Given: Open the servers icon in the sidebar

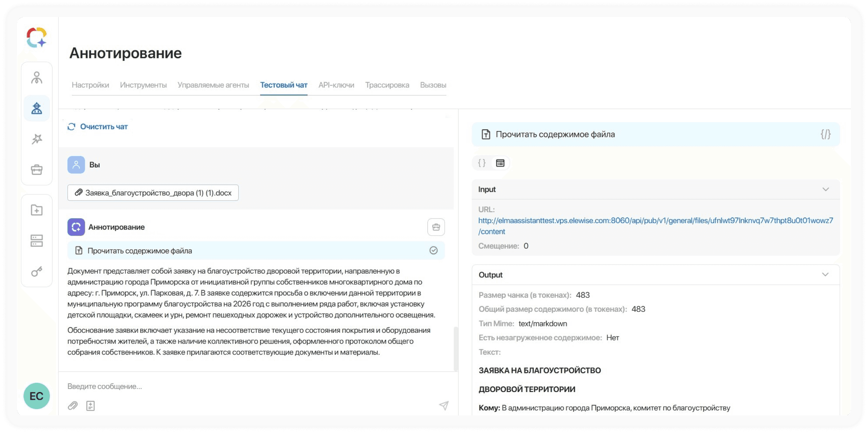Looking at the screenshot, I should point(36,241).
